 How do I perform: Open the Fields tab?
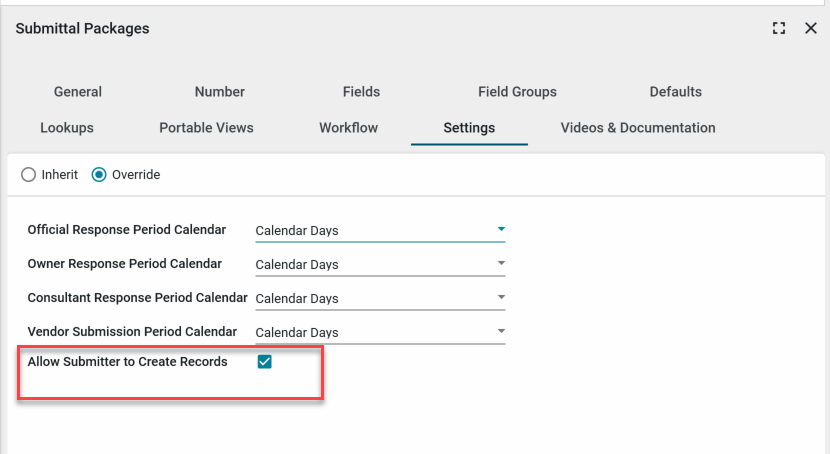pos(361,92)
